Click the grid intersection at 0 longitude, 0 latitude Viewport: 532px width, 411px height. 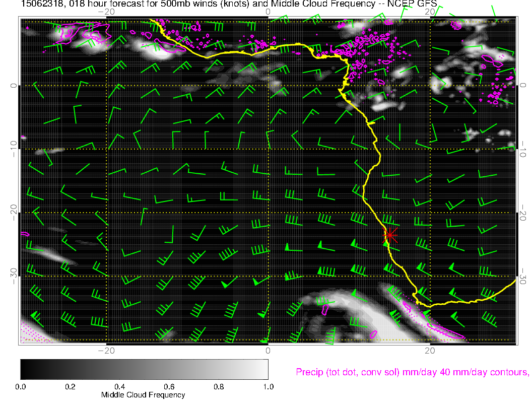click(x=268, y=86)
